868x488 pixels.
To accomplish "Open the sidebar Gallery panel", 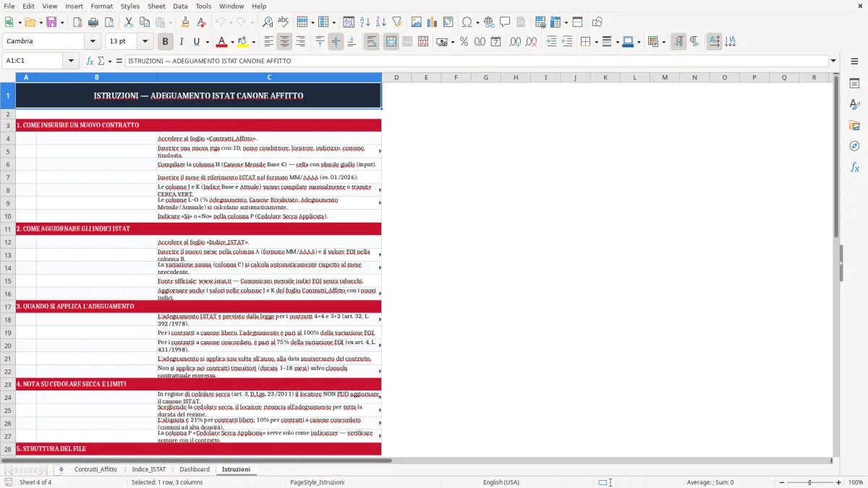I will 854,126.
